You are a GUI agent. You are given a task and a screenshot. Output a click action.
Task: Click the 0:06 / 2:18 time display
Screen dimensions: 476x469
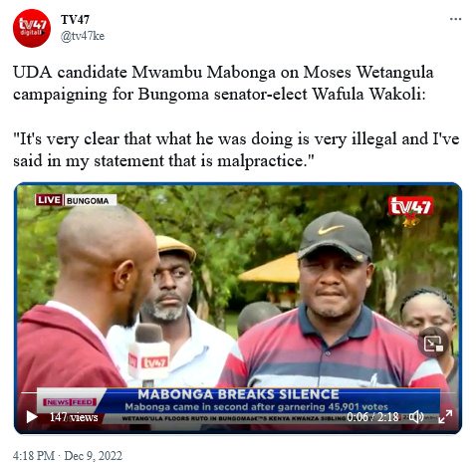[372, 417]
